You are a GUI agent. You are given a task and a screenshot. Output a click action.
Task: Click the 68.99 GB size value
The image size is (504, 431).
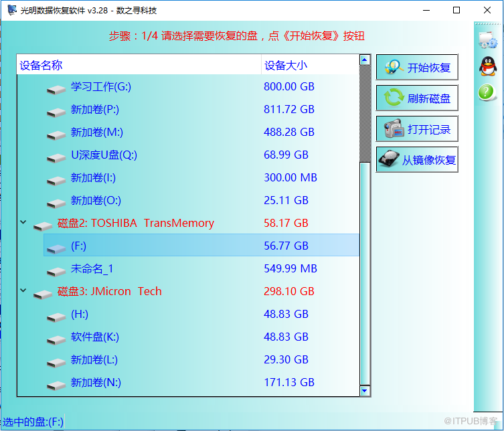pos(286,155)
